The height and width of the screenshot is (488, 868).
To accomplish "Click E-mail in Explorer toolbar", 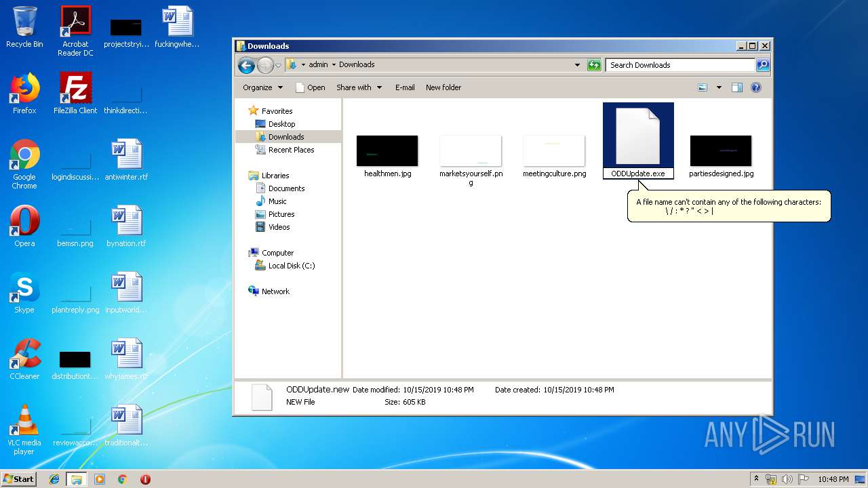I will 405,87.
